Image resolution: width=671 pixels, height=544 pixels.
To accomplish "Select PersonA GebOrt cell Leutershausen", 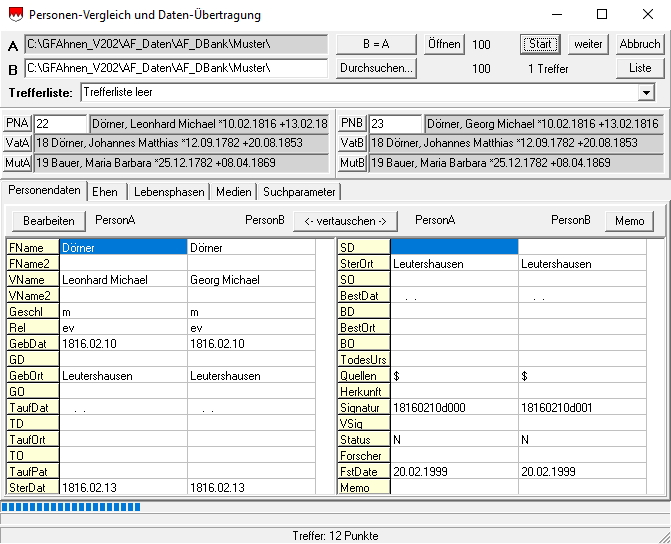I will tap(123, 376).
